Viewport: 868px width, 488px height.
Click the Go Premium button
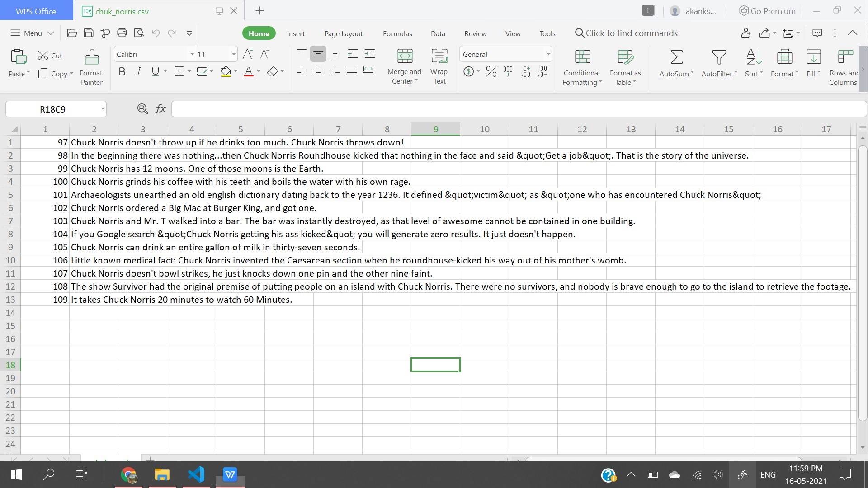(x=767, y=11)
